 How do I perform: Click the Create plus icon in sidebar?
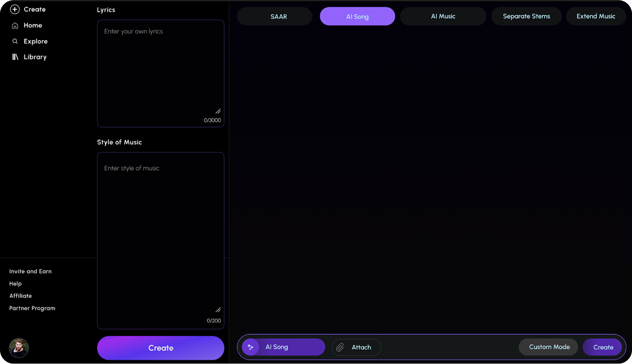point(15,9)
